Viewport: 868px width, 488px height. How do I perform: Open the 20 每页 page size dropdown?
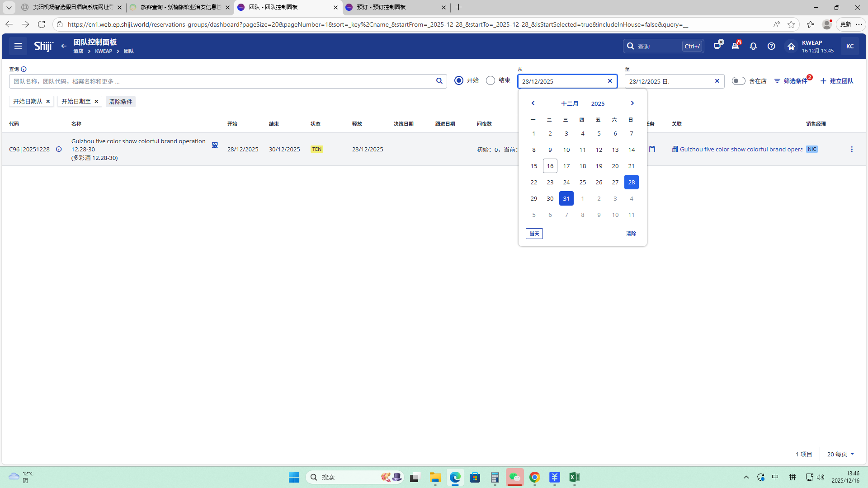840,454
